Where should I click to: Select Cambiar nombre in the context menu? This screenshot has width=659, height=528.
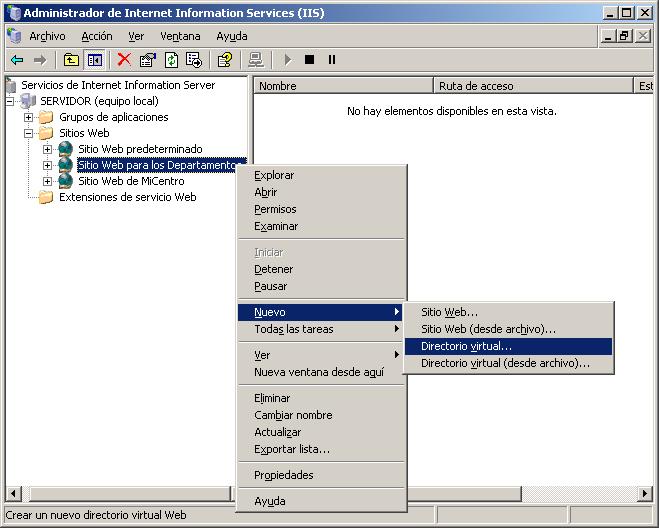tap(320, 415)
